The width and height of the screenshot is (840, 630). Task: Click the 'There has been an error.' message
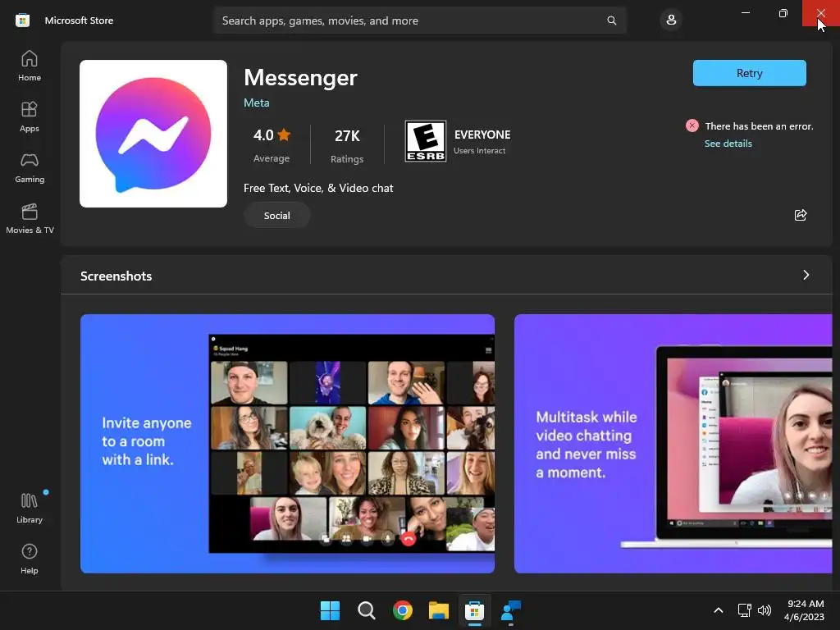(759, 126)
